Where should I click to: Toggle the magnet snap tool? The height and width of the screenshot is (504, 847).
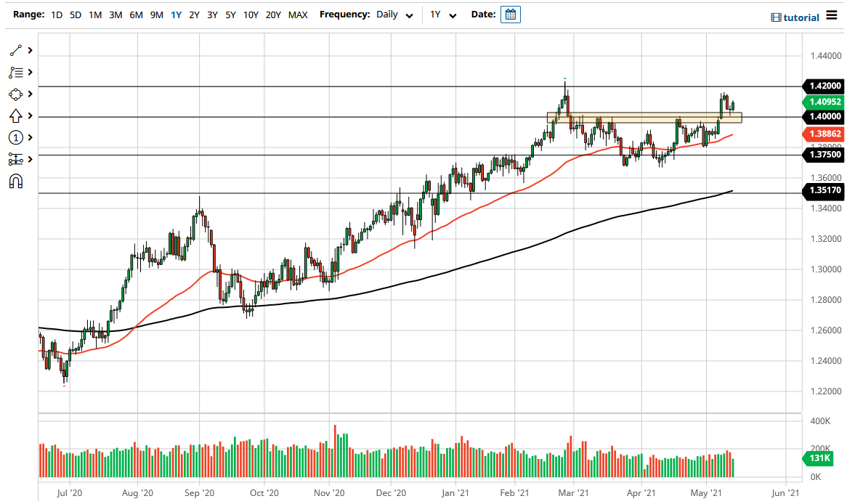pos(16,181)
